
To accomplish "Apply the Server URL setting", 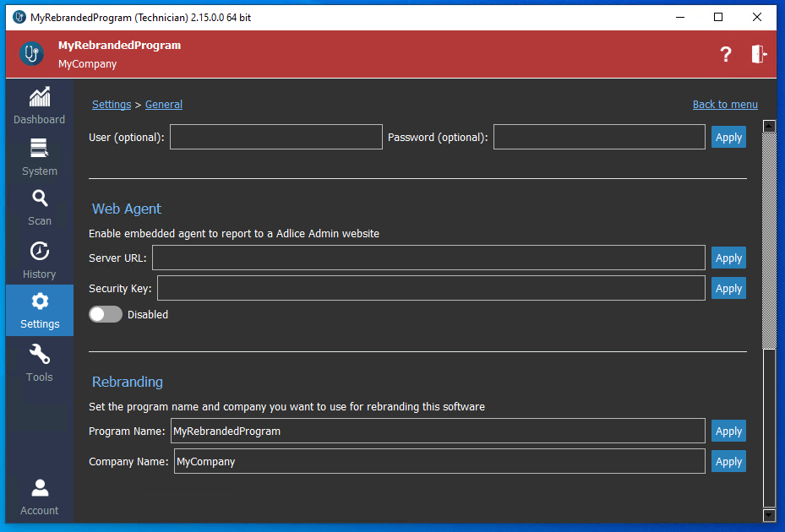I will click(728, 258).
